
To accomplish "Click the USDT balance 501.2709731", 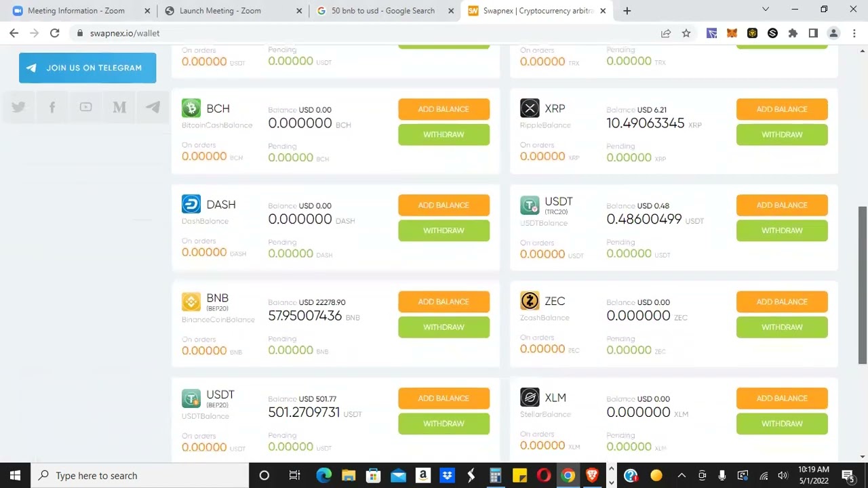I will click(x=304, y=412).
